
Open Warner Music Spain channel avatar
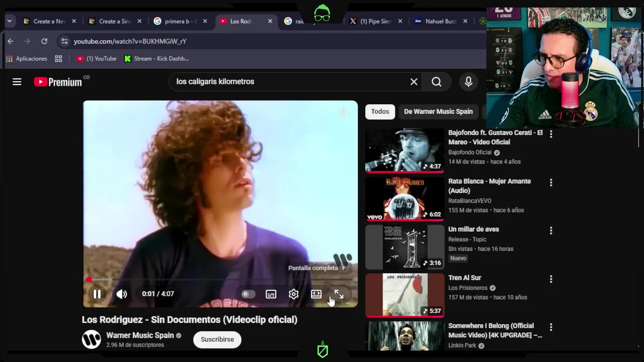click(92, 339)
